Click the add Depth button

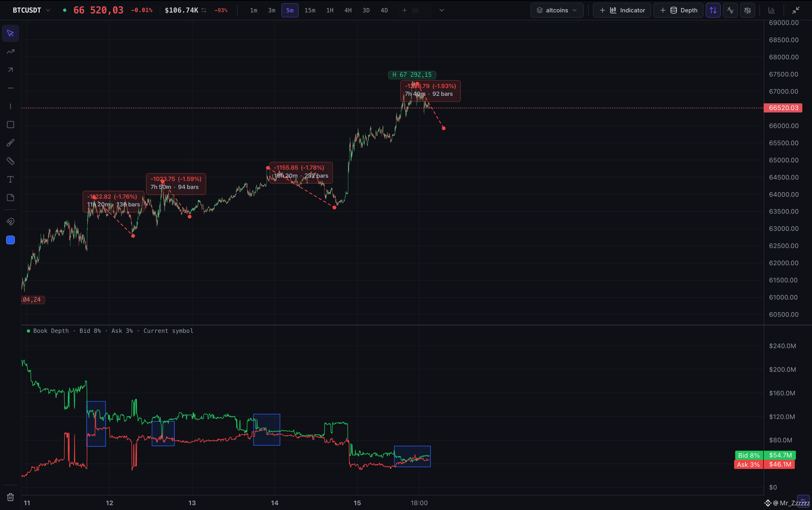coord(679,10)
